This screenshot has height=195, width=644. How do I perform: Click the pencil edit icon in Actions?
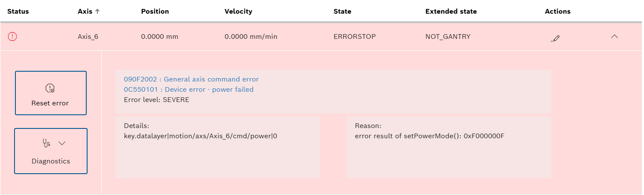pyautogui.click(x=555, y=38)
